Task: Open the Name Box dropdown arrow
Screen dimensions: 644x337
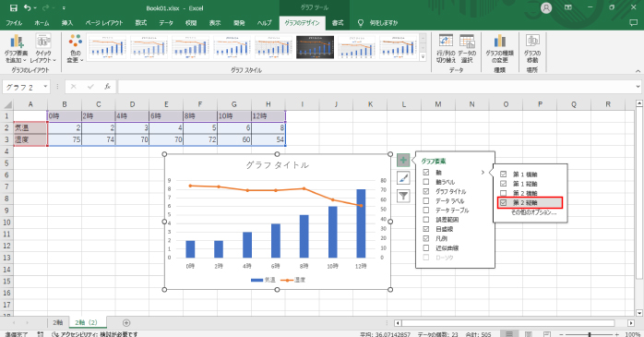Action: tap(45, 87)
